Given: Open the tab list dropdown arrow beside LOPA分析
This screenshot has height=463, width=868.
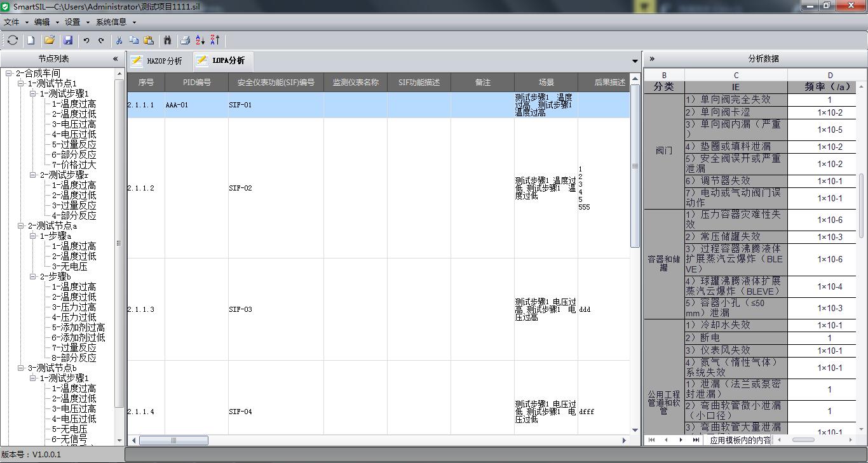Looking at the screenshot, I should (x=635, y=61).
